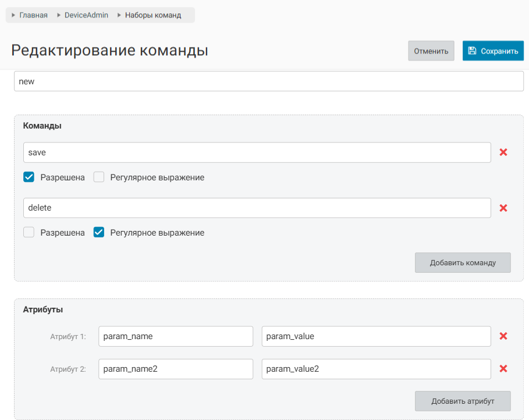The image size is (529, 420).
Task: Click Добавить команду button
Action: 463,262
